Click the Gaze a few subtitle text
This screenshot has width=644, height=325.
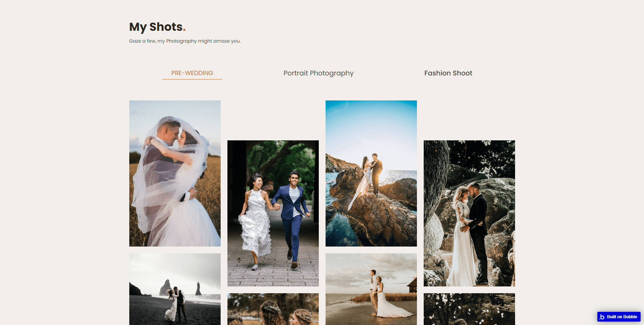coord(185,41)
